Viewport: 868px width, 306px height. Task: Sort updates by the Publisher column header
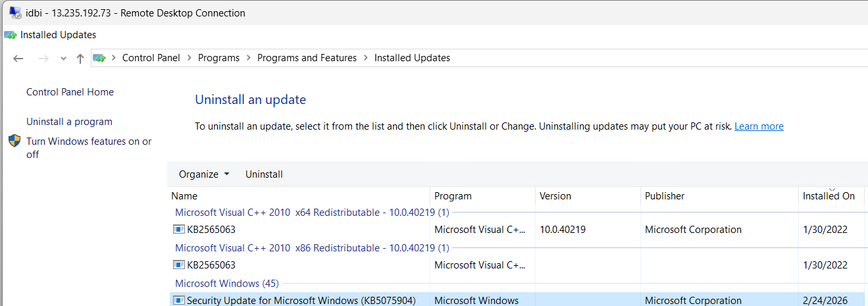665,196
